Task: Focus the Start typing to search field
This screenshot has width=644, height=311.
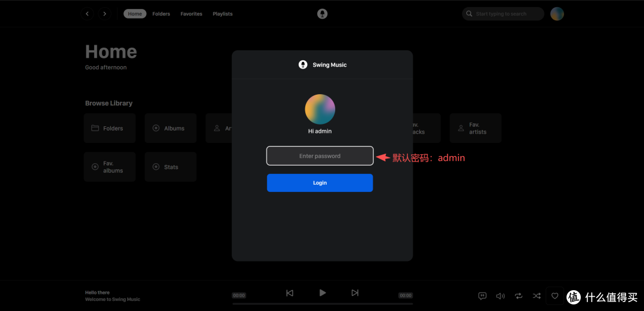Action: coord(503,14)
